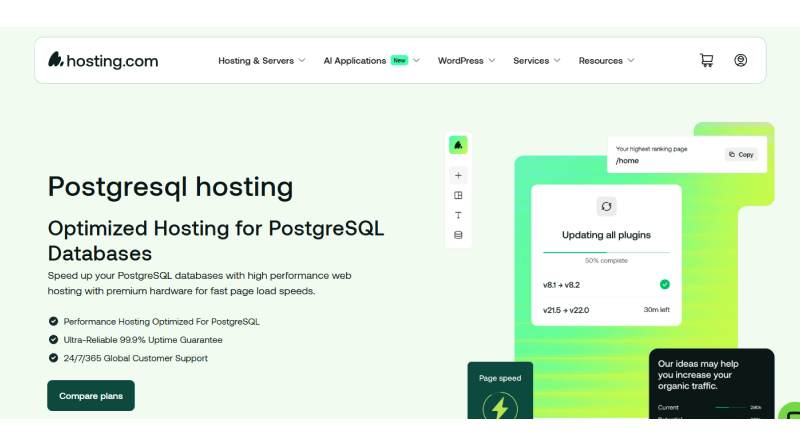Click the New badge next to AI Applications
This screenshot has height=445, width=800.
399,60
